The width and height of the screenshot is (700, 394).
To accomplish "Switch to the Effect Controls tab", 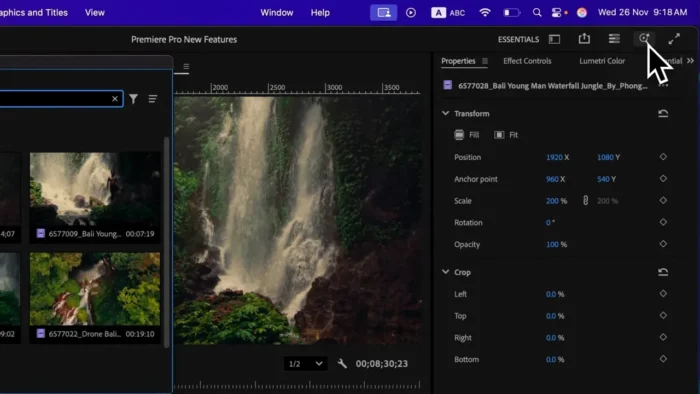I will coord(527,61).
